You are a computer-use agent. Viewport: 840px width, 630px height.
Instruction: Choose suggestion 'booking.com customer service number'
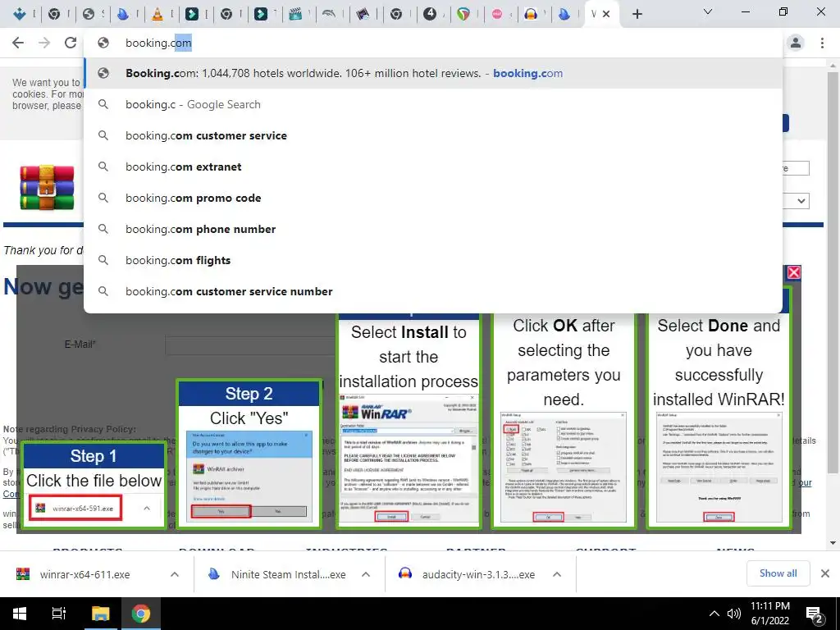(433, 291)
